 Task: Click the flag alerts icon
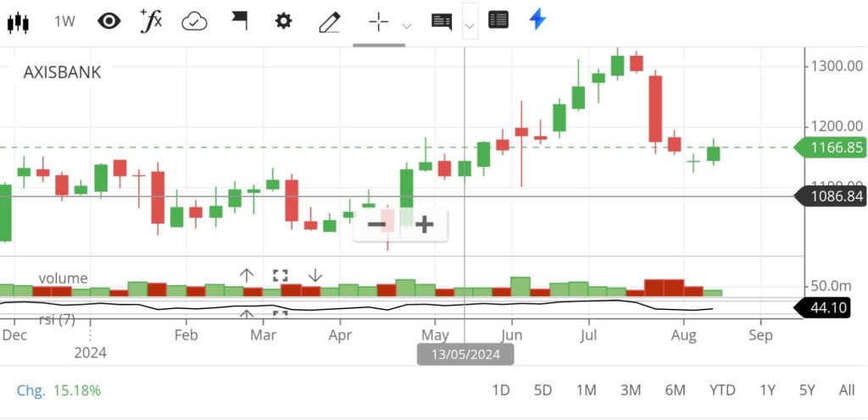pos(239,21)
